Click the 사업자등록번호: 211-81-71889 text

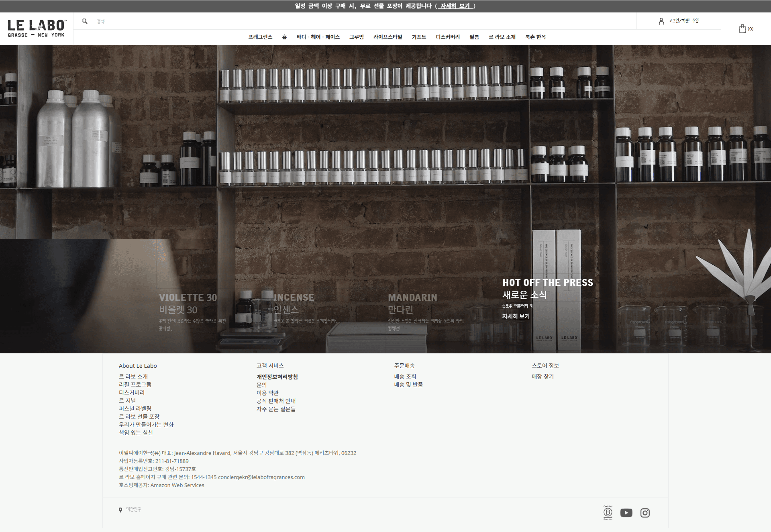tap(154, 461)
